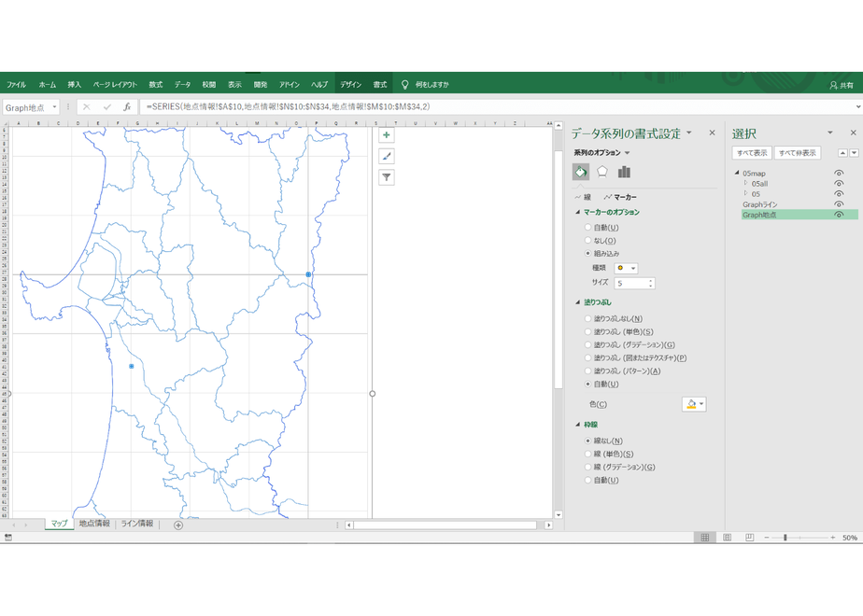
Task: Click the zoom in plus icon
Action: [x=833, y=538]
